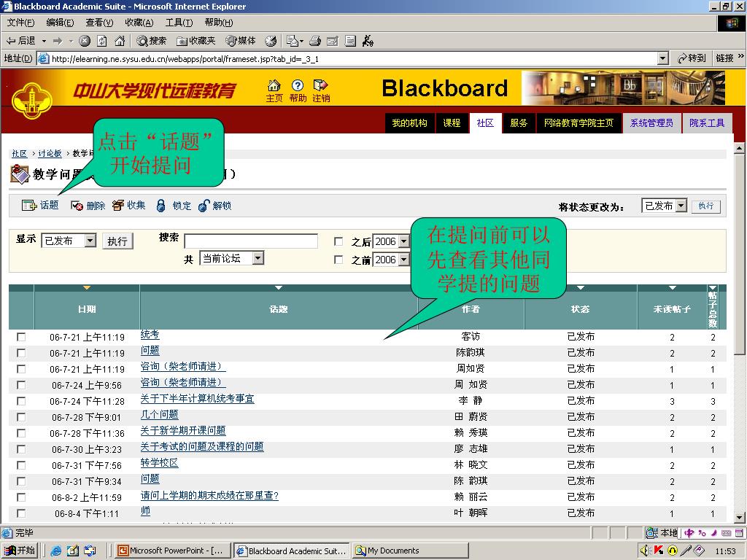Viewport: 747px width, 560px height.
Task: Sort the table by the 未读帖子 column arrow
Action: [672, 287]
